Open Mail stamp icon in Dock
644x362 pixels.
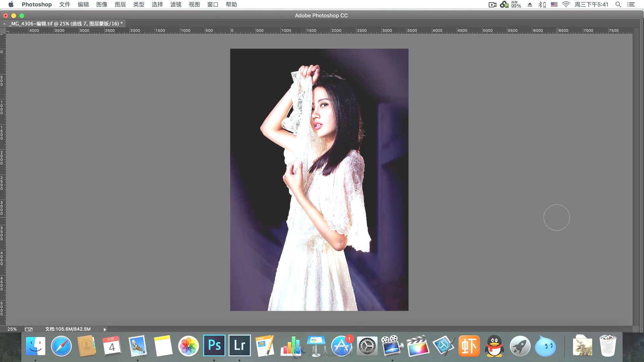click(138, 346)
